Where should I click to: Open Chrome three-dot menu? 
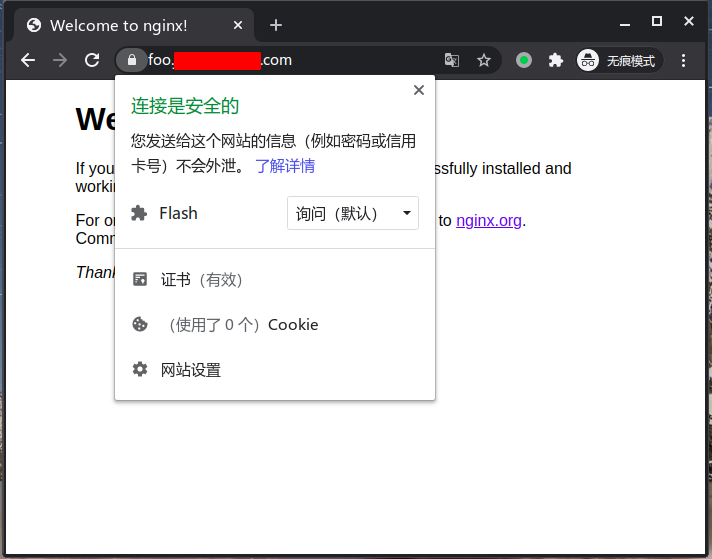[x=683, y=60]
